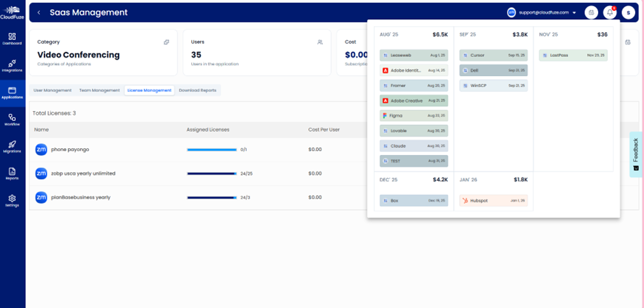The height and width of the screenshot is (308, 644).
Task: Click the back arrow beside Saas Management
Action: (x=39, y=12)
